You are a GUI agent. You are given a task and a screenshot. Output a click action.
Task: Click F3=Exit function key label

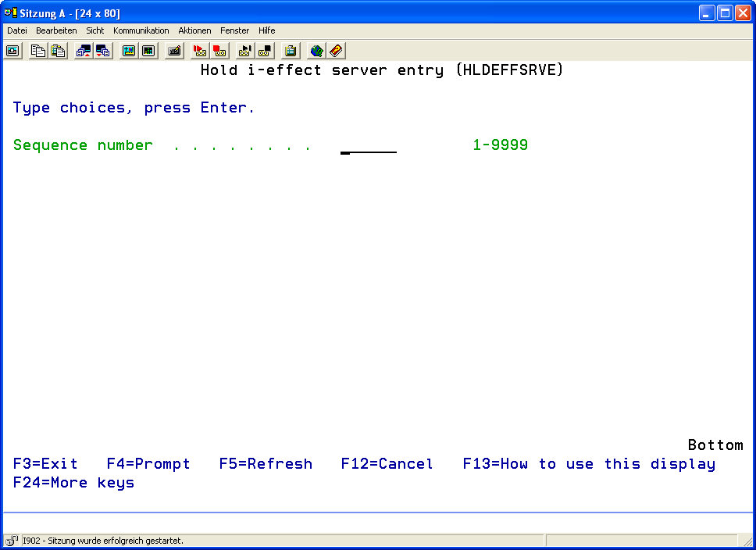click(x=45, y=464)
